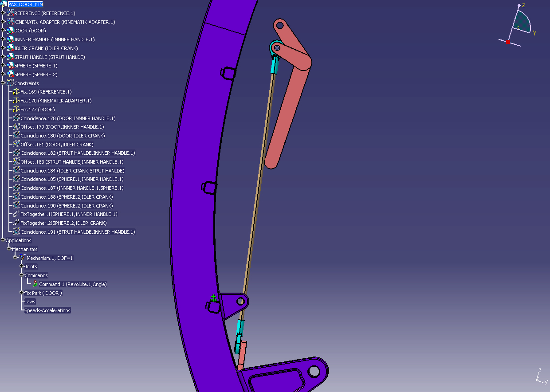Click the Fix.170 anchor constraint icon
This screenshot has width=550, height=392.
(x=16, y=101)
